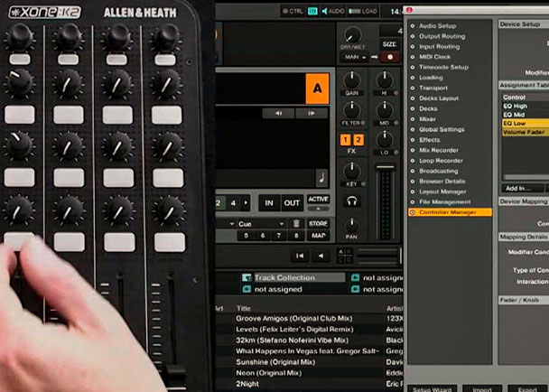
Task: Toggle the loop ACTIVE button
Action: pyautogui.click(x=318, y=200)
